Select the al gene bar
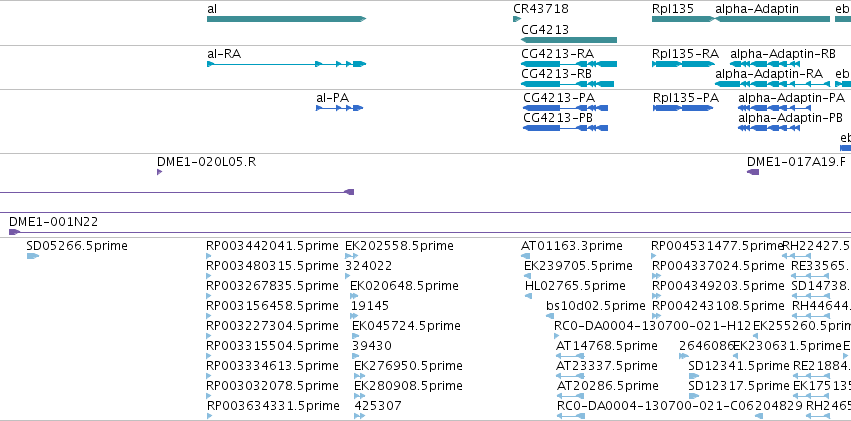Image resolution: width=851 pixels, height=421 pixels. click(x=287, y=19)
